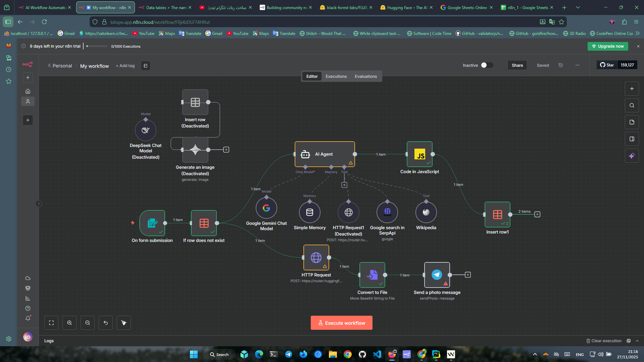The width and height of the screenshot is (644, 362).
Task: Expand the left sidebar with arrow handle
Action: tap(39, 204)
